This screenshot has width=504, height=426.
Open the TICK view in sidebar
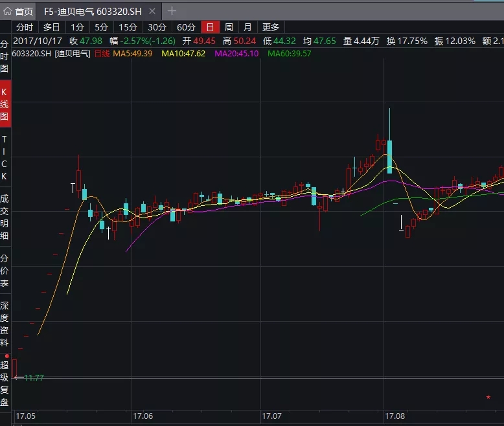(x=5, y=157)
